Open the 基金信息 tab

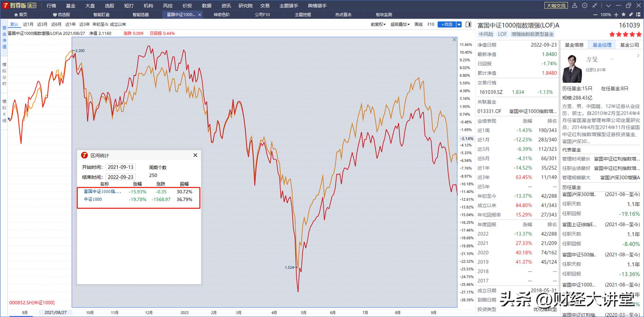coord(574,45)
